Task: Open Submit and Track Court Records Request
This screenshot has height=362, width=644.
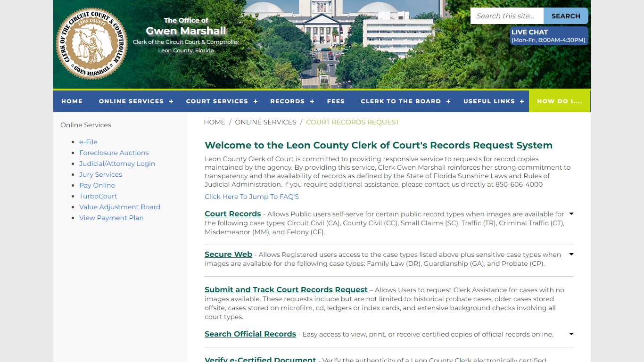Action: coord(286,290)
